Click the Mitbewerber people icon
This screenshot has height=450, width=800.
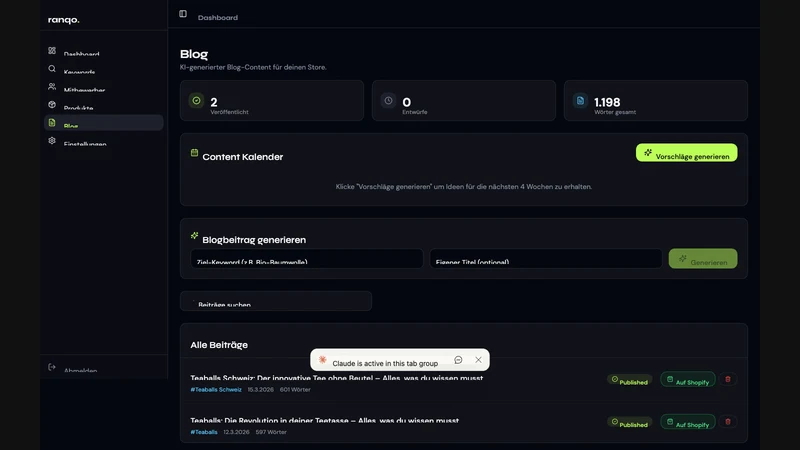click(52, 86)
